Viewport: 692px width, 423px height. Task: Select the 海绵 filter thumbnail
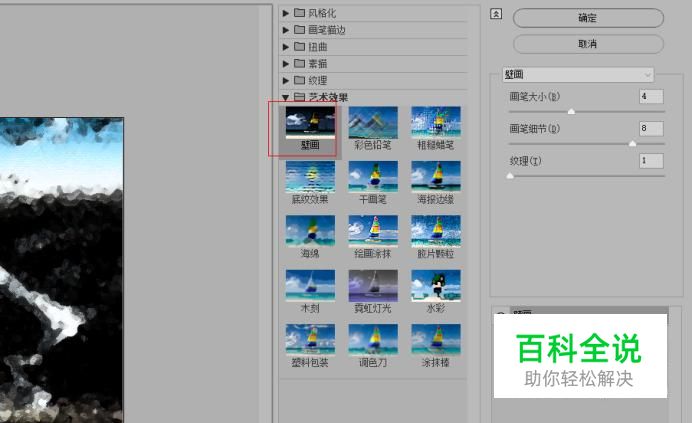point(310,231)
